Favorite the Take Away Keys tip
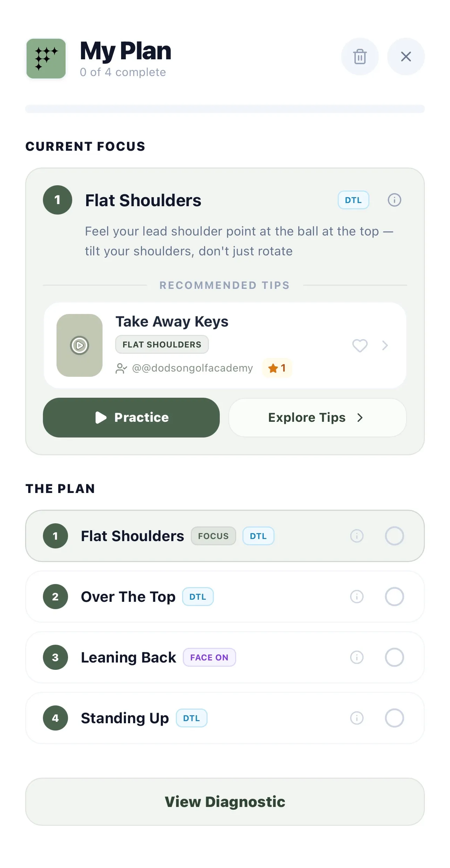The image size is (450, 868). click(360, 345)
